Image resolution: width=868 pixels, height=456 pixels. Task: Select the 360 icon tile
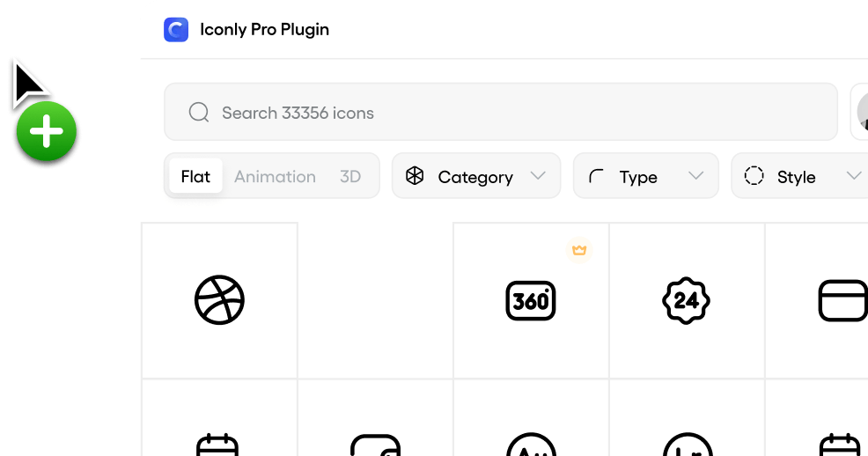531,300
